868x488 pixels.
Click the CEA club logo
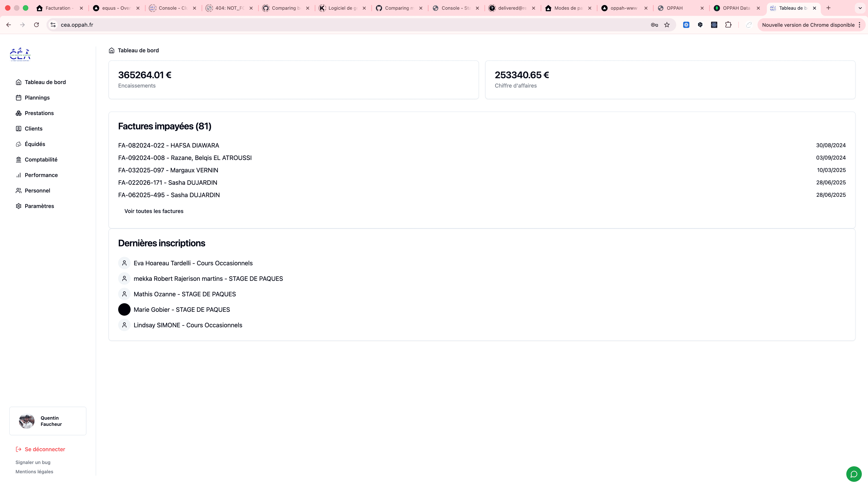pos(20,54)
